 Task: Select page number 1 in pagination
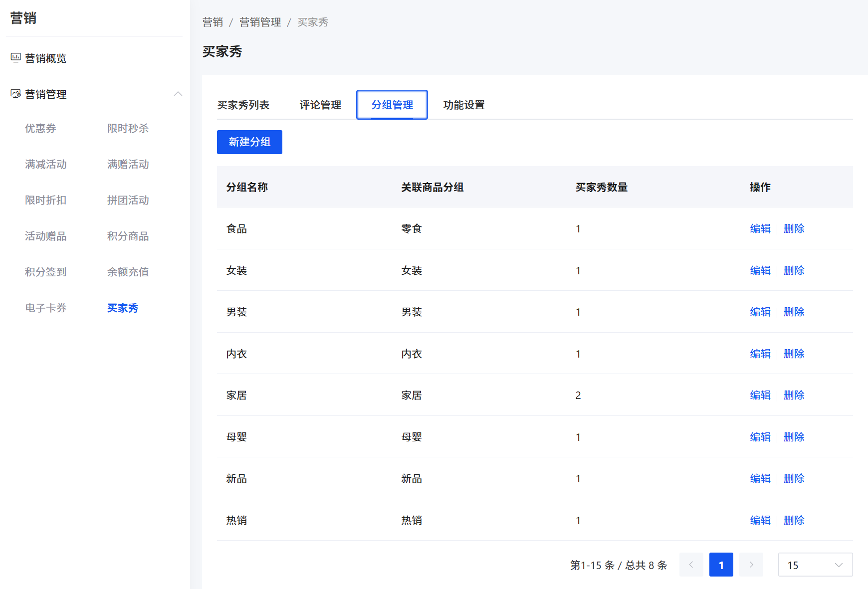(x=721, y=565)
